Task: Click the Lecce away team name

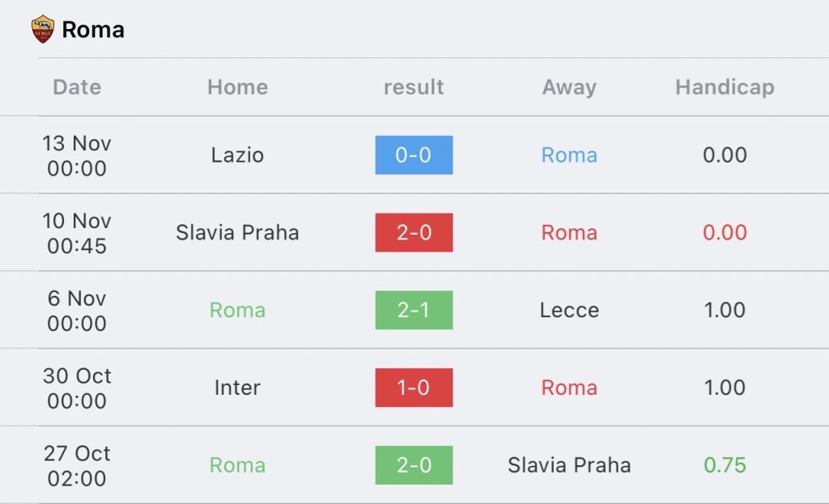Action: [569, 310]
